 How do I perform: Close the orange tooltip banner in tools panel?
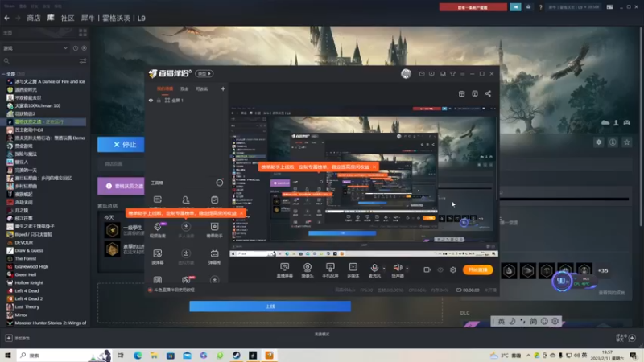242,213
